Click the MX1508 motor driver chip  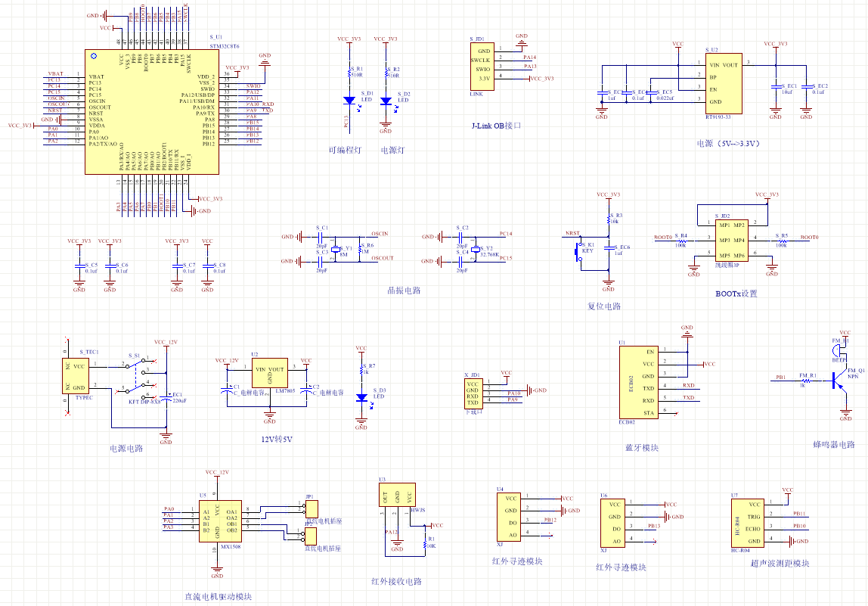click(x=220, y=522)
